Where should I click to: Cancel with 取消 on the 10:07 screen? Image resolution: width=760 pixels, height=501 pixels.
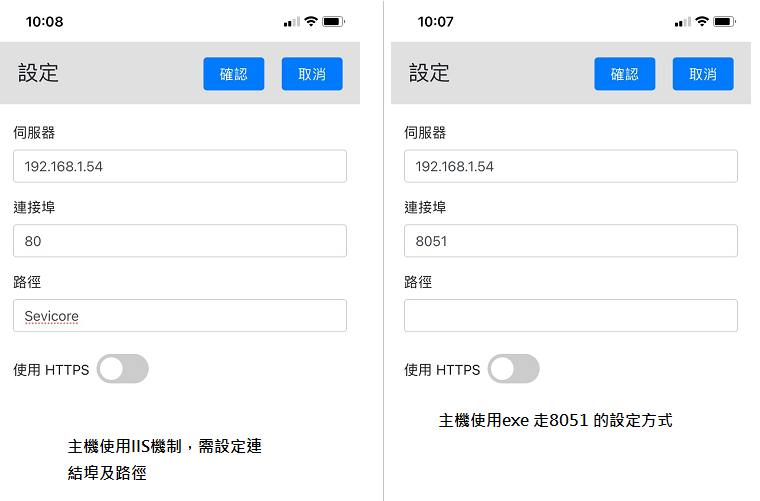[702, 74]
